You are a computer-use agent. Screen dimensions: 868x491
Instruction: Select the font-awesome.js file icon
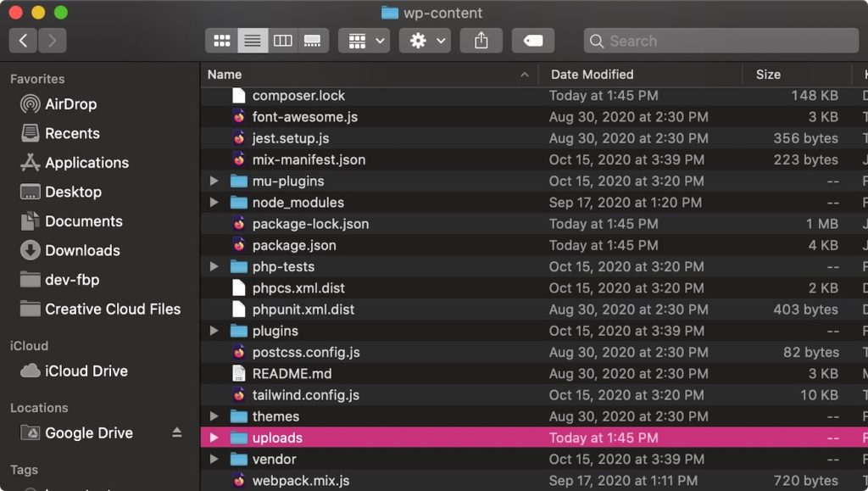pos(238,117)
